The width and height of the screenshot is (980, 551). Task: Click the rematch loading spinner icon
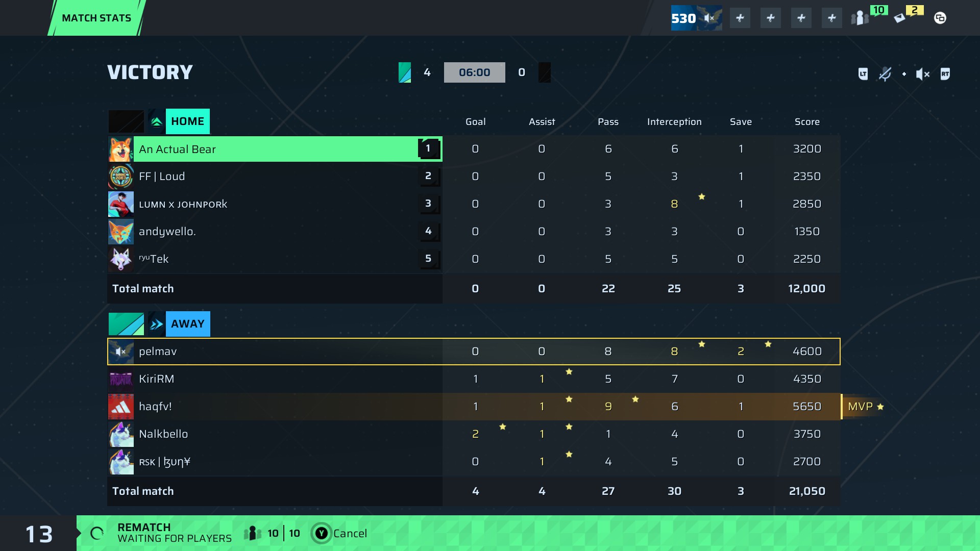tap(97, 534)
